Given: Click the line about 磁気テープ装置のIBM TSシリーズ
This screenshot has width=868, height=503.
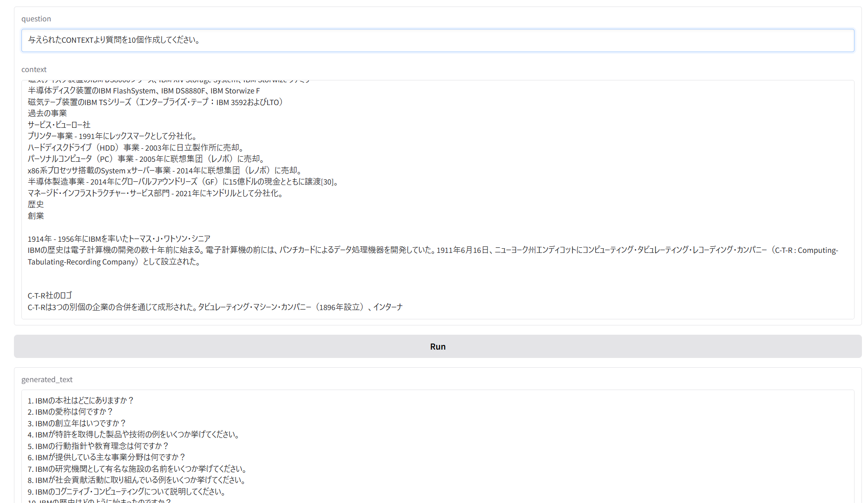Looking at the screenshot, I should 156,102.
